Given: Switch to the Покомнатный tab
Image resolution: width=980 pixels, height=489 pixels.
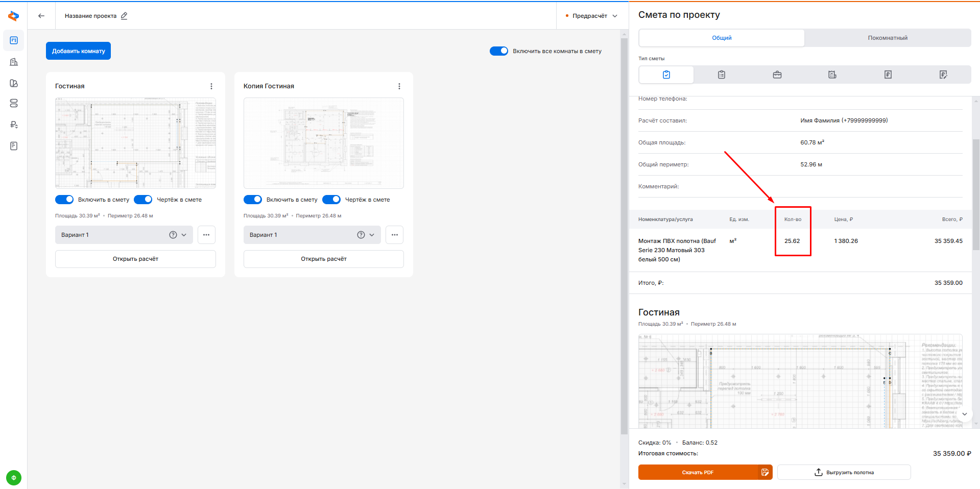Looking at the screenshot, I should tap(887, 38).
